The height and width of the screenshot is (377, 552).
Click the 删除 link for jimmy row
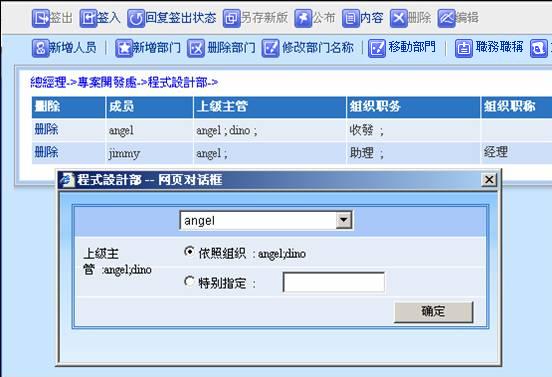(x=46, y=152)
